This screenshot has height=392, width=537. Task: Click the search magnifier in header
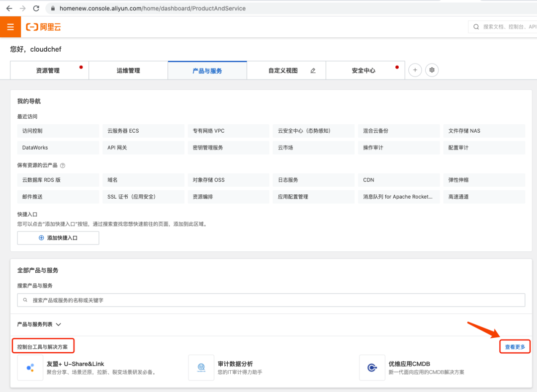(x=476, y=27)
